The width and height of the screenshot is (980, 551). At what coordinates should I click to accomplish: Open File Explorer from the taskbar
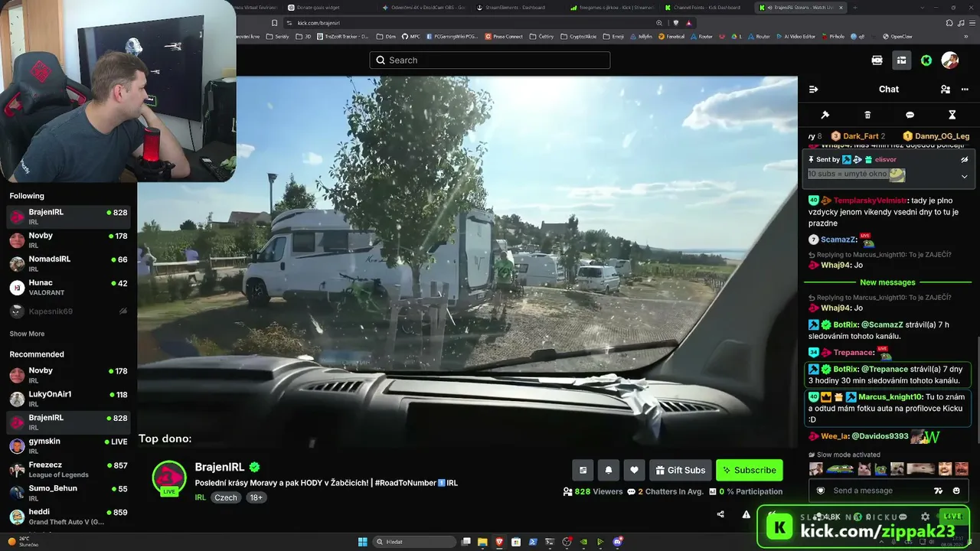point(482,542)
